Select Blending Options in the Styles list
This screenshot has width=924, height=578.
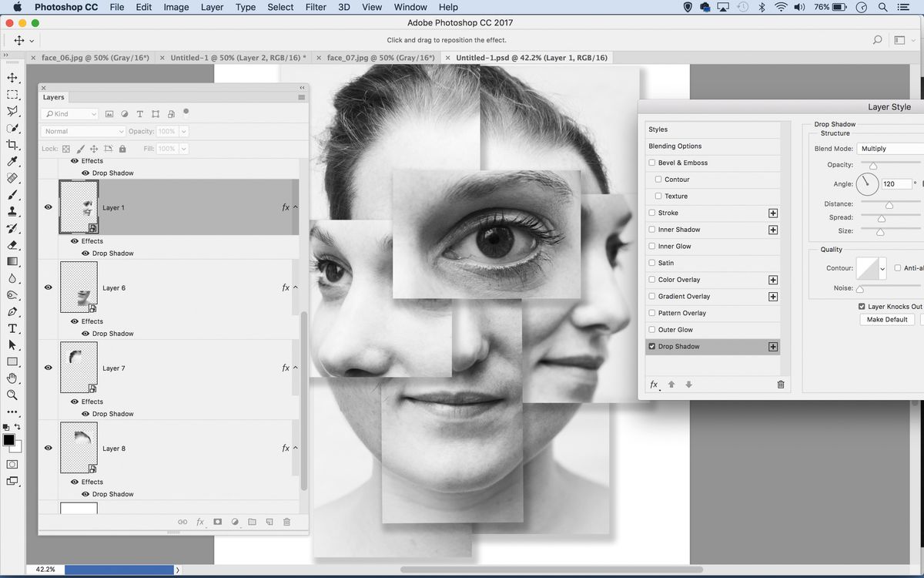tap(681, 146)
